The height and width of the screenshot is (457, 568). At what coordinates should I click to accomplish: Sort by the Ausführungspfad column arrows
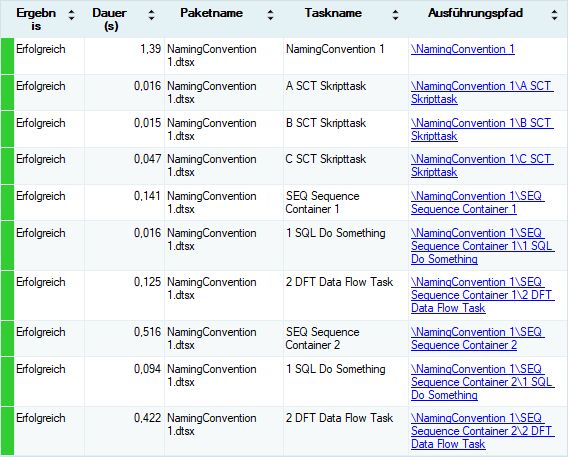coord(554,15)
